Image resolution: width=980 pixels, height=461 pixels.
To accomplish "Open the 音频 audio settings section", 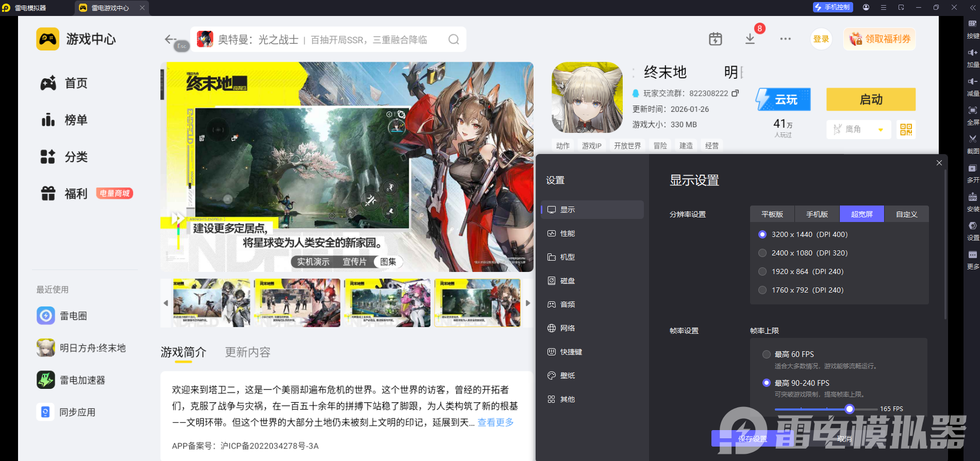I will 592,304.
